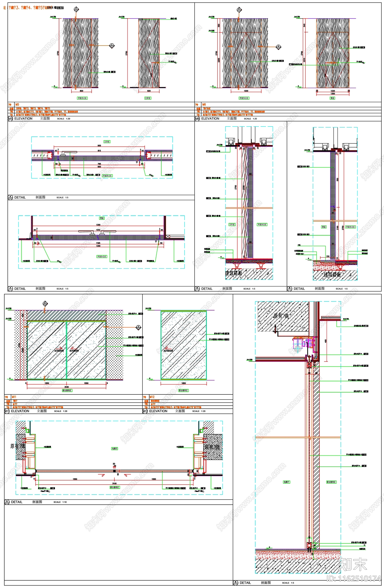Screen dimensions: 384x588
Task: Click 前台接待区 room tag in the tall section
Action: tap(331, 482)
